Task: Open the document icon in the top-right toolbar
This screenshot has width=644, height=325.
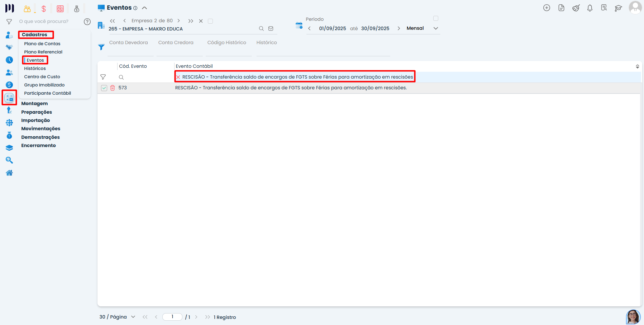Action: (561, 8)
